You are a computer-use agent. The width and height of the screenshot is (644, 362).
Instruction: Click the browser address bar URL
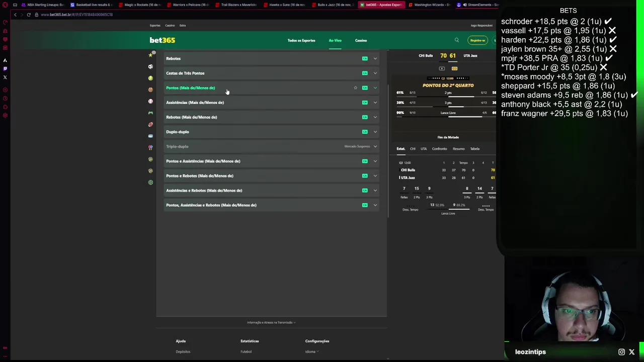coord(76,15)
